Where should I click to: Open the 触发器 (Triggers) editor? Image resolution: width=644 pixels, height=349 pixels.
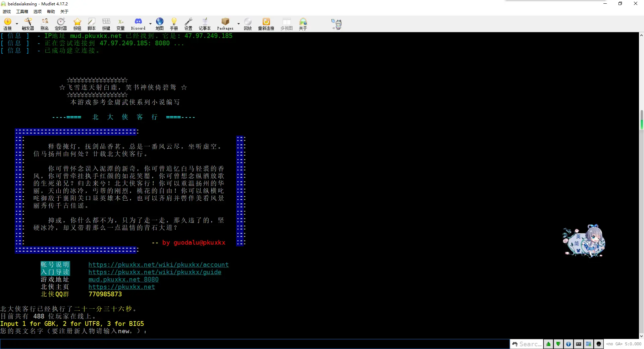click(28, 24)
